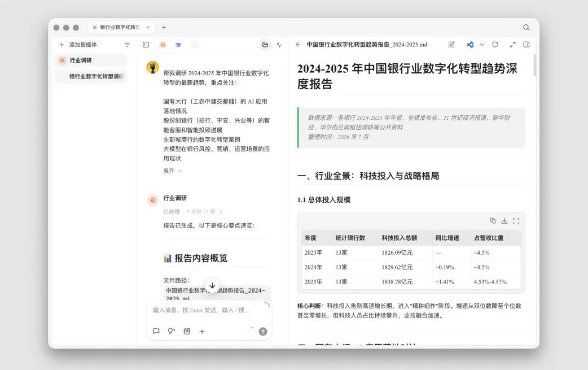Viewport: 588px width, 370px height.
Task: Click the 报告内容概览 heading
Action: 195,258
